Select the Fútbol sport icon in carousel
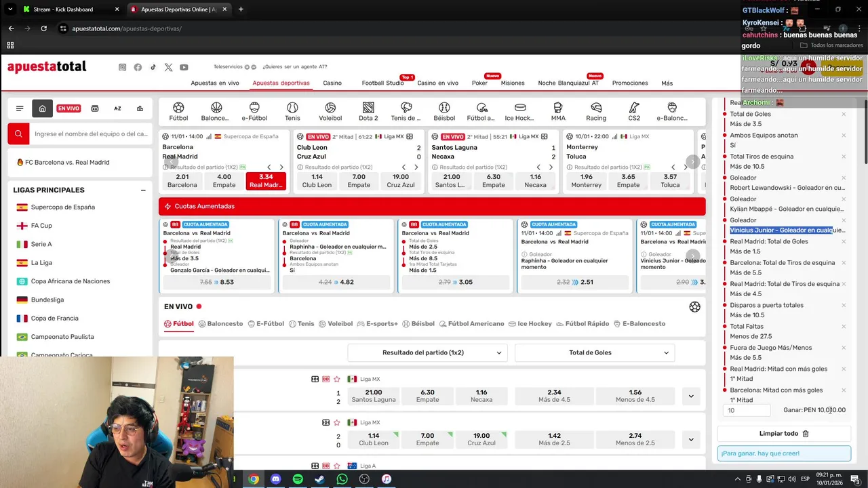The image size is (868, 488). [x=178, y=112]
